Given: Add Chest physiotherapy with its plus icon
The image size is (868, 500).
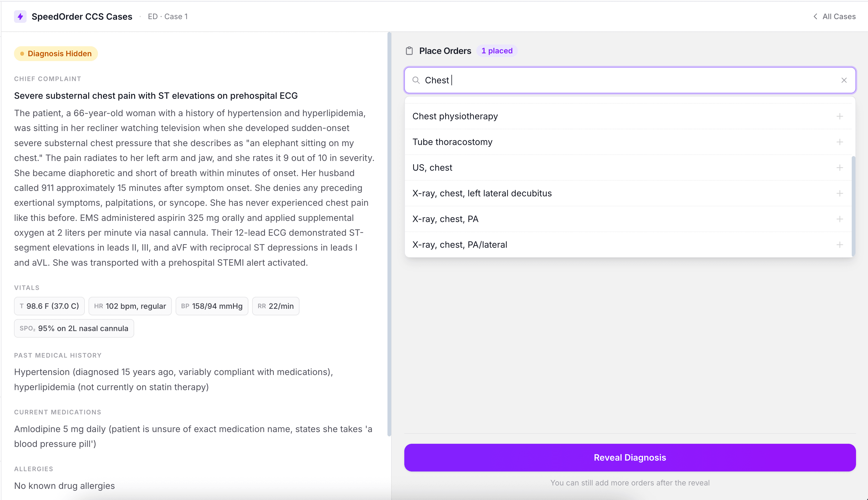Looking at the screenshot, I should coord(840,116).
